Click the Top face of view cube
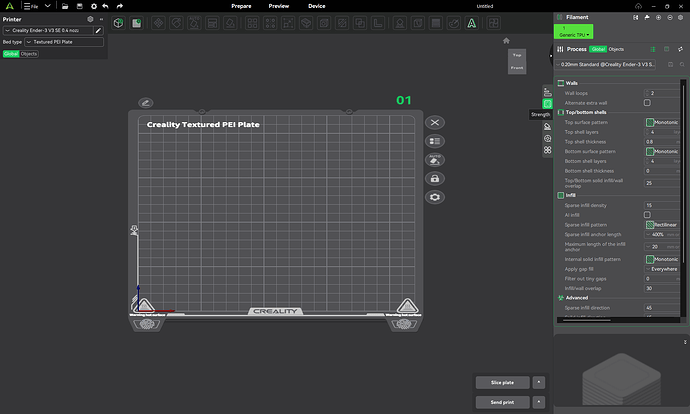The image size is (690, 414). (x=517, y=55)
